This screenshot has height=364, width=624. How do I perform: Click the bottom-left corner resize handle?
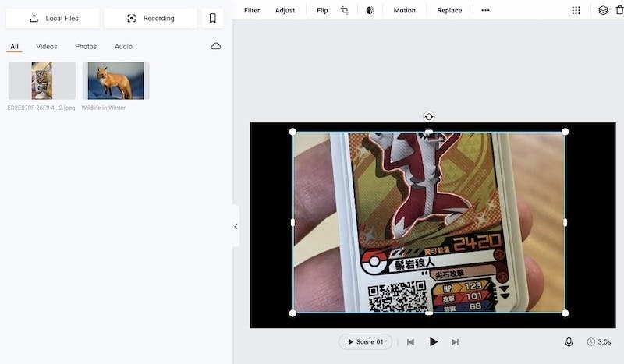[292, 313]
